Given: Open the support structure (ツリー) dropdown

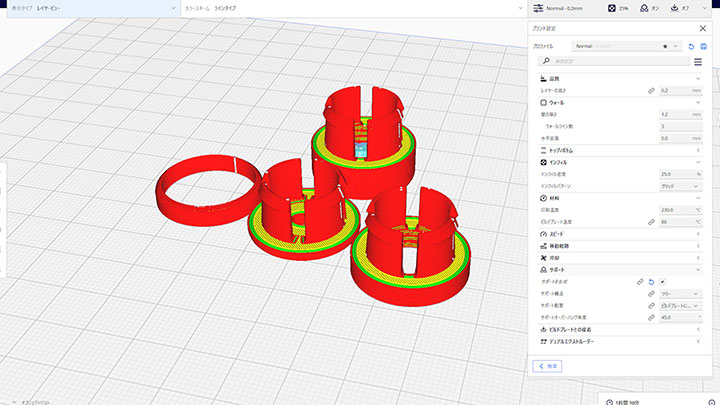Looking at the screenshot, I should [681, 294].
